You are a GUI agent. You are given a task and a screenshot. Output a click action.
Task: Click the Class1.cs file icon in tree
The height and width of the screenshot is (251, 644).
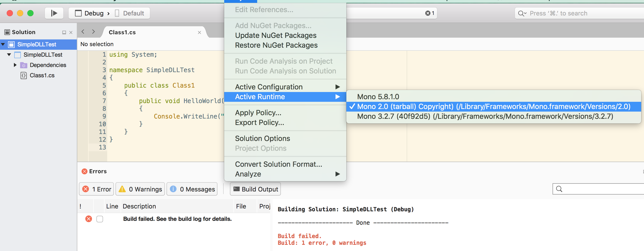pos(24,76)
